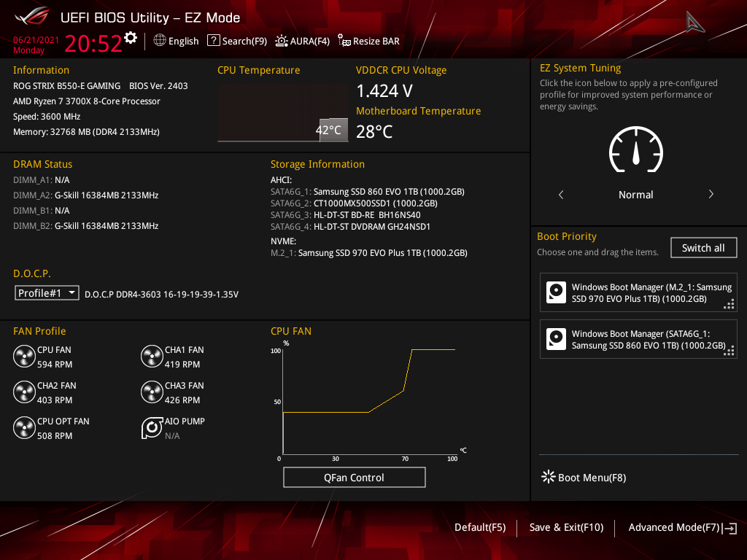Open the Resize BAR option
The height and width of the screenshot is (560, 747).
[x=368, y=41]
